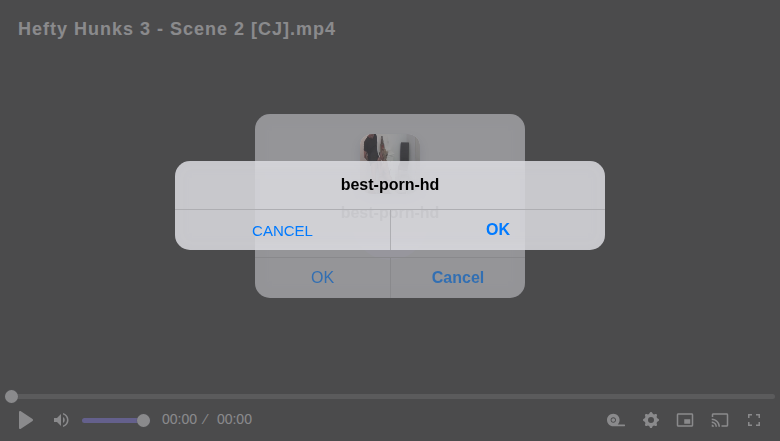
Task: Mute audio with the speaker icon
Action: coord(61,420)
